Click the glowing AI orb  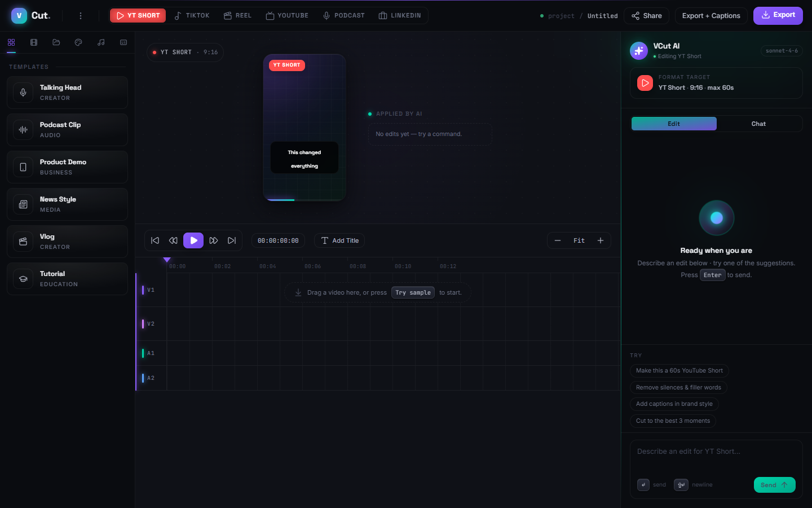717,218
